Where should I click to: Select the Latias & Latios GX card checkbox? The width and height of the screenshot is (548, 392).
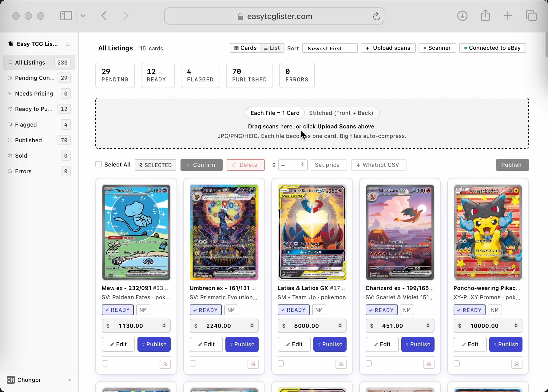tap(281, 363)
